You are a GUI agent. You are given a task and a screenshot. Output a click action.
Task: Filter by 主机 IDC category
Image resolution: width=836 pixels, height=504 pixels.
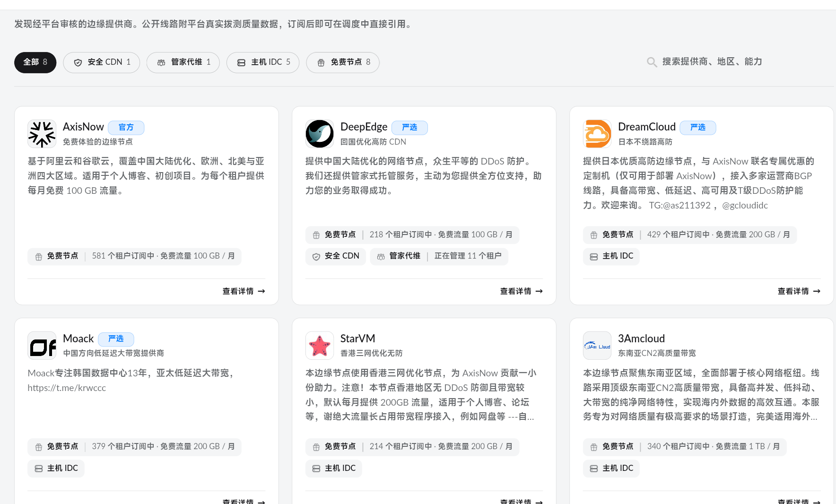pos(263,62)
